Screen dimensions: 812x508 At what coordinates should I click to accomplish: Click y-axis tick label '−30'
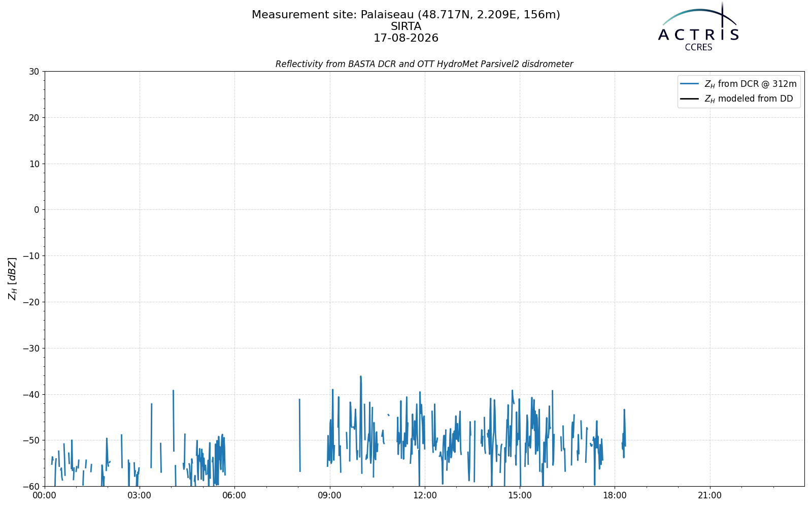point(30,348)
